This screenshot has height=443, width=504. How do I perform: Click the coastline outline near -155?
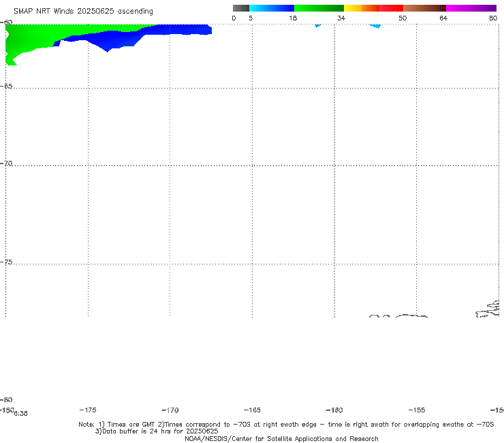tap(411, 316)
